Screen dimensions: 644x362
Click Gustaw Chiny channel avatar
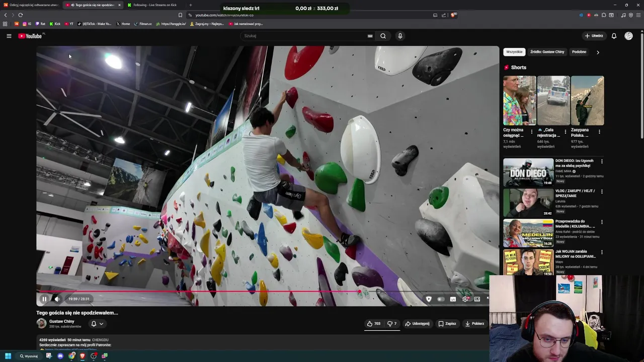[41, 323]
